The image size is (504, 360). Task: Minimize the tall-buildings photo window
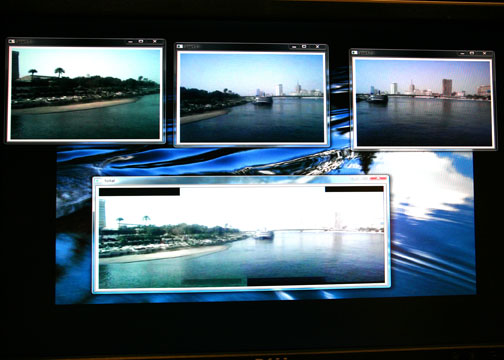click(462, 53)
